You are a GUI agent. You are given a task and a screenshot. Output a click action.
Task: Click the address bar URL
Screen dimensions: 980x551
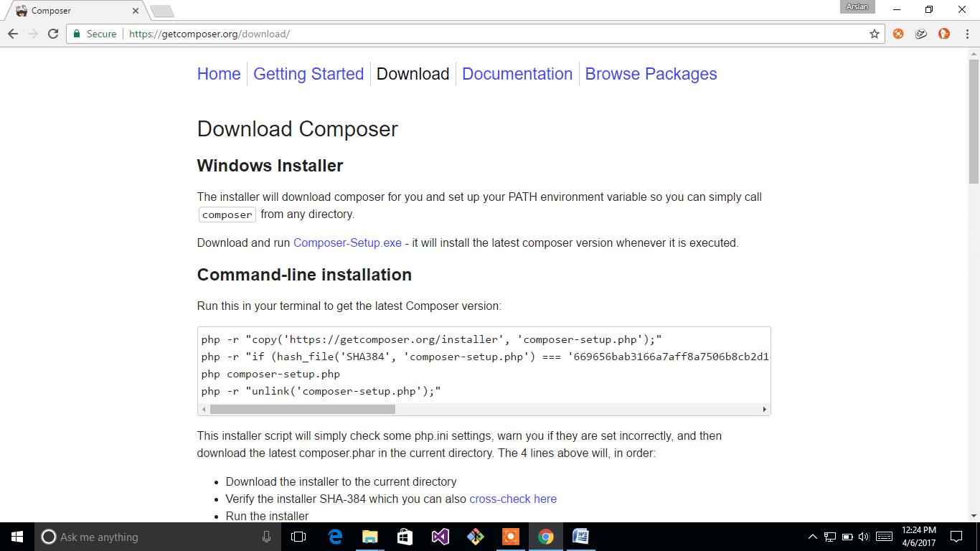point(209,34)
